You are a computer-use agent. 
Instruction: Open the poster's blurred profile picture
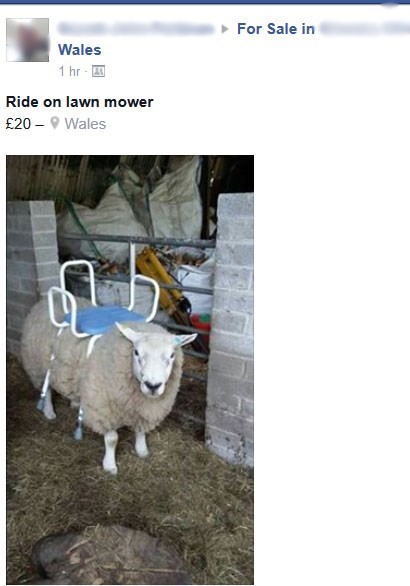click(x=27, y=40)
